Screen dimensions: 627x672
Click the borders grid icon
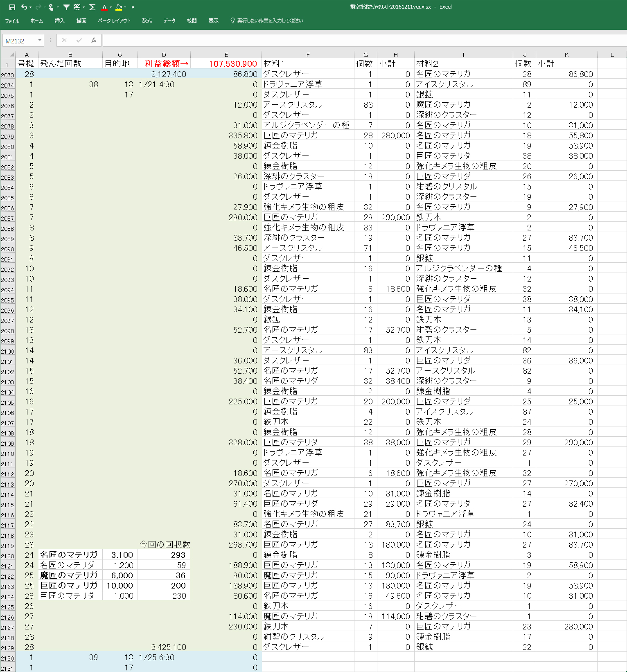coord(77,7)
